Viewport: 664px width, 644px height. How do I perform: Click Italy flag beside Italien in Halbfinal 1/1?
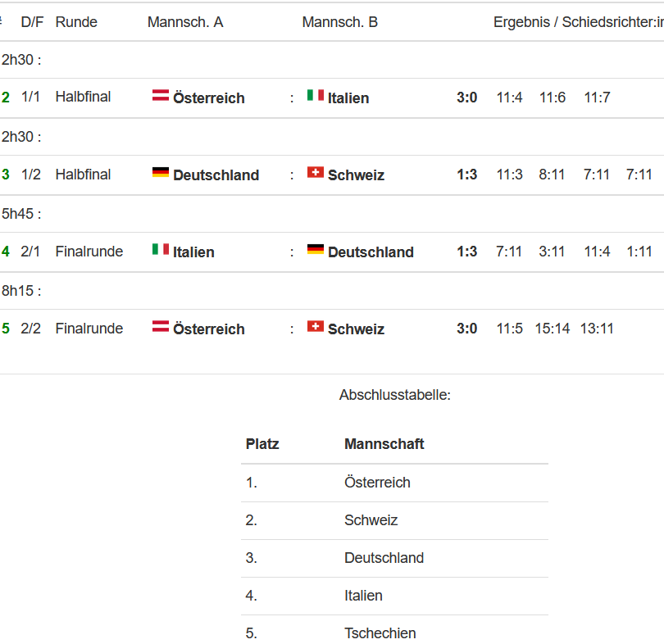[x=316, y=95]
